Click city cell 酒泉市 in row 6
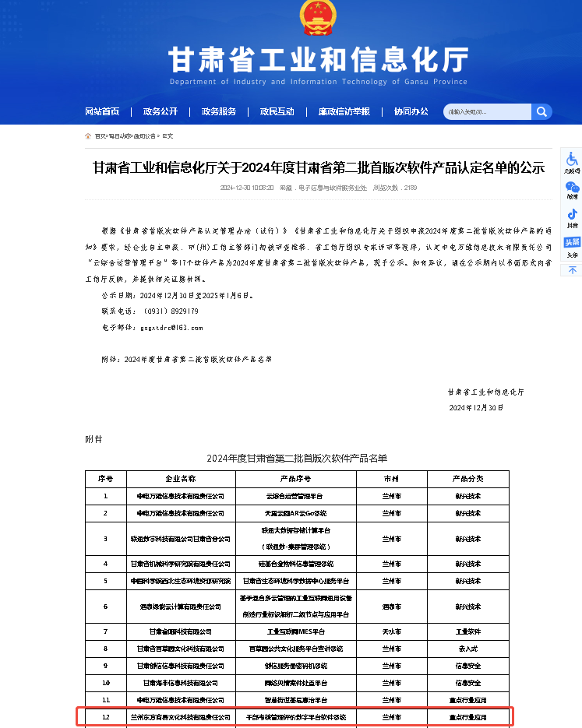Screen dimensions: 582x728 pyautogui.click(x=392, y=607)
